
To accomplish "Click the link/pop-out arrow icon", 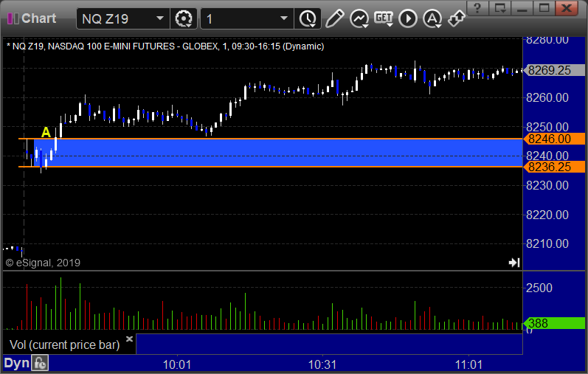I will coord(457,18).
